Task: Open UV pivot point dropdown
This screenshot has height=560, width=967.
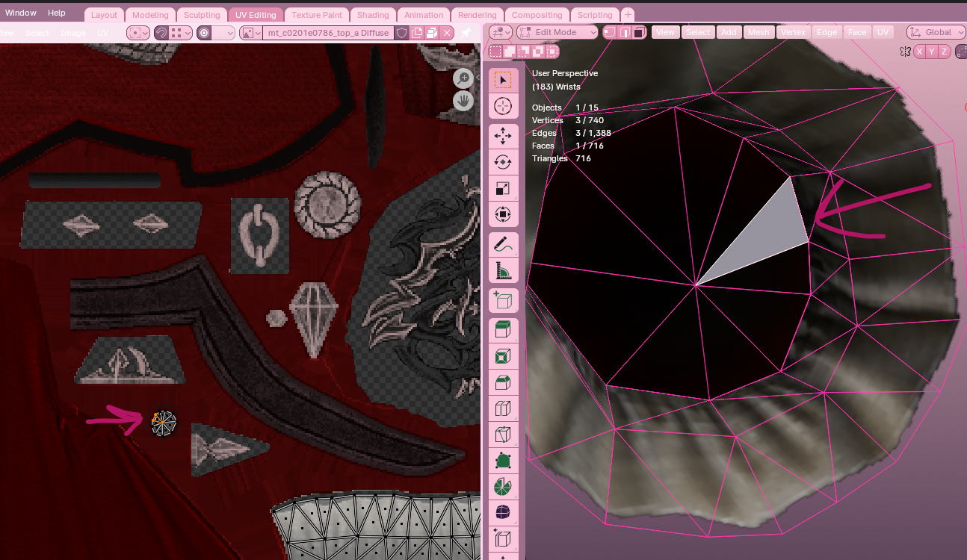Action: coord(138,33)
